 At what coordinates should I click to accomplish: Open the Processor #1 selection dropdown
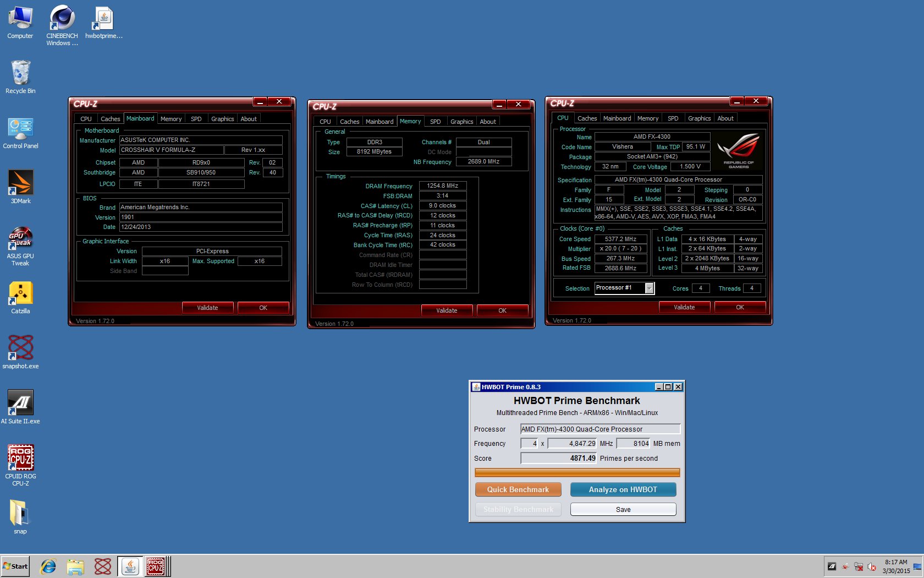pyautogui.click(x=650, y=288)
